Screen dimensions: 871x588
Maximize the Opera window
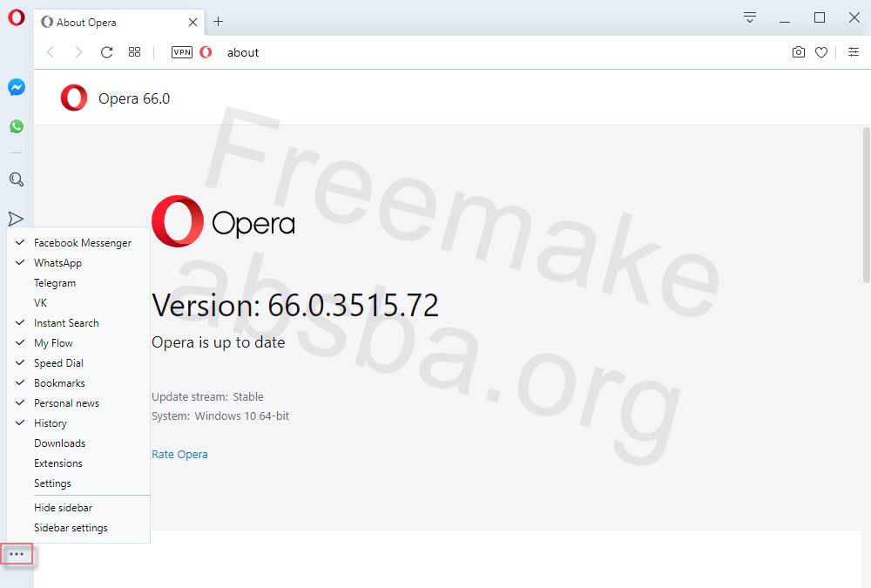click(x=820, y=17)
